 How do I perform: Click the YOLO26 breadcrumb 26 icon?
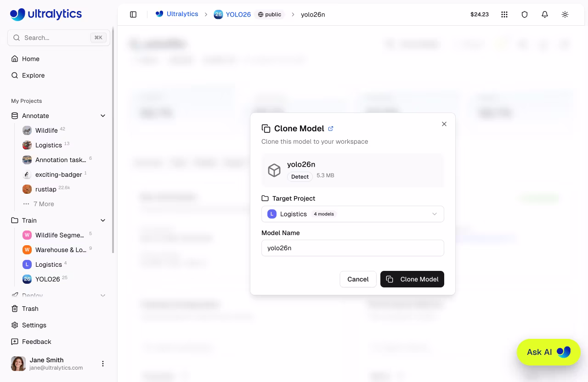click(x=218, y=14)
